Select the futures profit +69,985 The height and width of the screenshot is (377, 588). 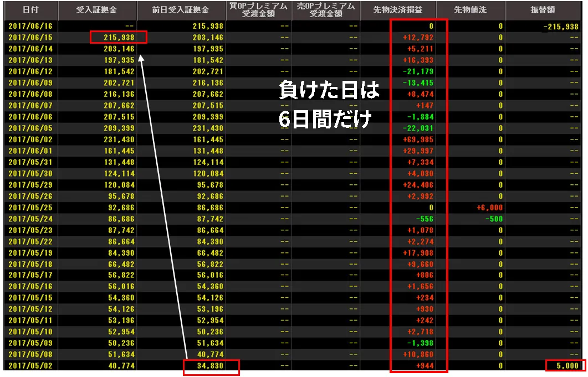pos(418,140)
